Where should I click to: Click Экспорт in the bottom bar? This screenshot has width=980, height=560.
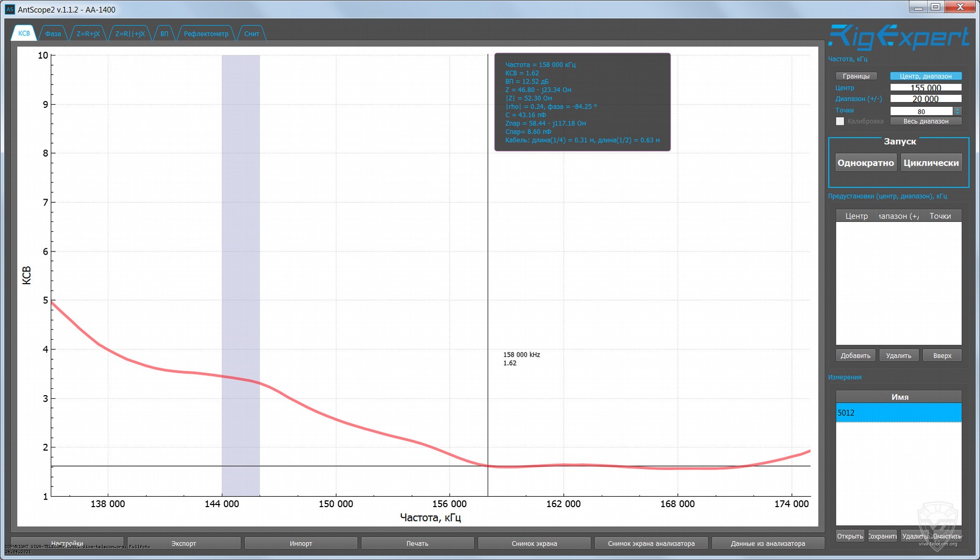click(x=184, y=543)
